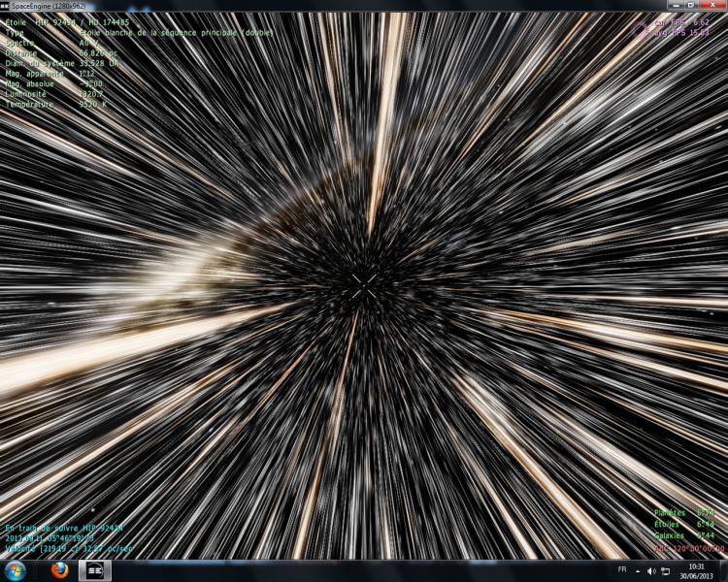Close the SpaceEngine window
Viewport: 728px width, 582px height.
pyautogui.click(x=711, y=5)
